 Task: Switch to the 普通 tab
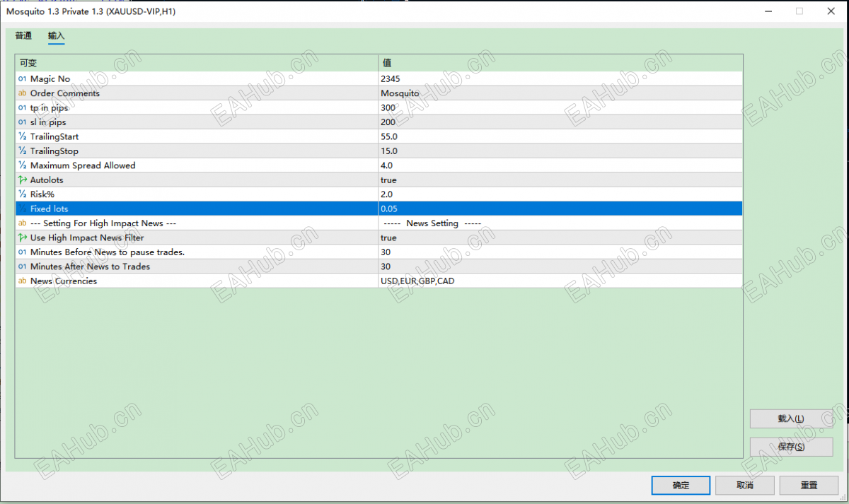pyautogui.click(x=23, y=36)
